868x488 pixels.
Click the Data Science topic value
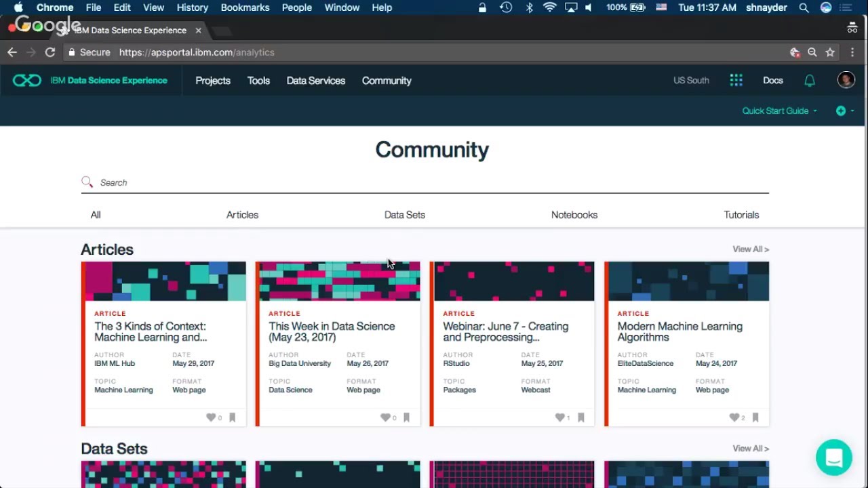tap(290, 390)
